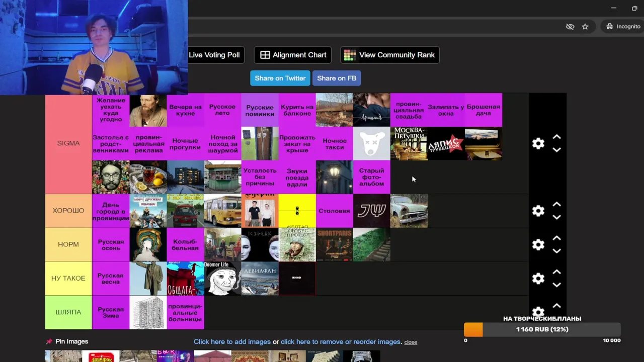
Task: Select the 'Усталость без причины' tile
Action: click(260, 177)
